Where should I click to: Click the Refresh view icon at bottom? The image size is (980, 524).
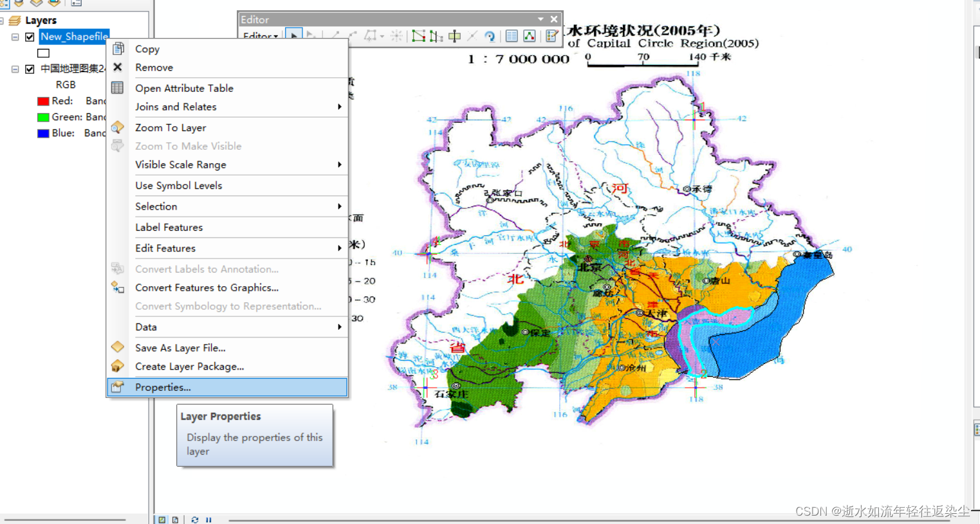[195, 519]
